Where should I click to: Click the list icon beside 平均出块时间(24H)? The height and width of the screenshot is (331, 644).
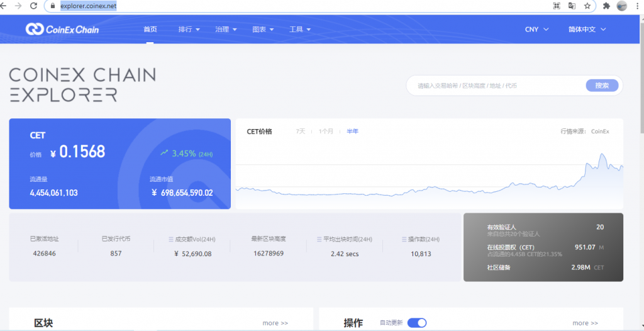(319, 239)
